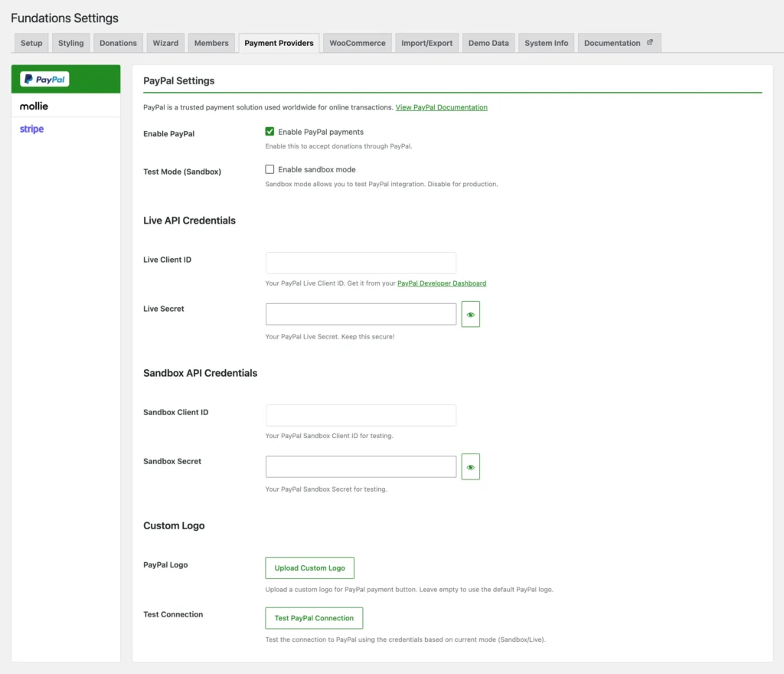Viewport: 784px width, 674px height.
Task: Click external link icon beside Documentation
Action: coord(650,42)
